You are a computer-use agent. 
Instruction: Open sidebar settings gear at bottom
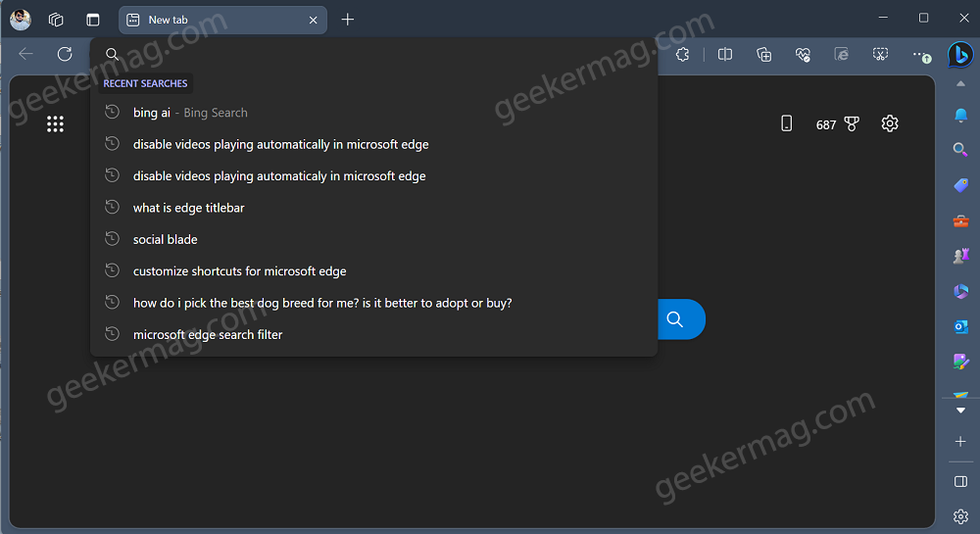click(x=960, y=516)
